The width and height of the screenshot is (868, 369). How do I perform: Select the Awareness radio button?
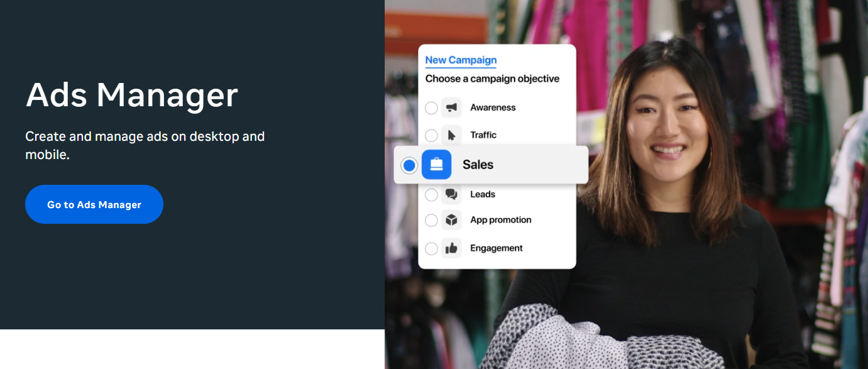(x=431, y=107)
